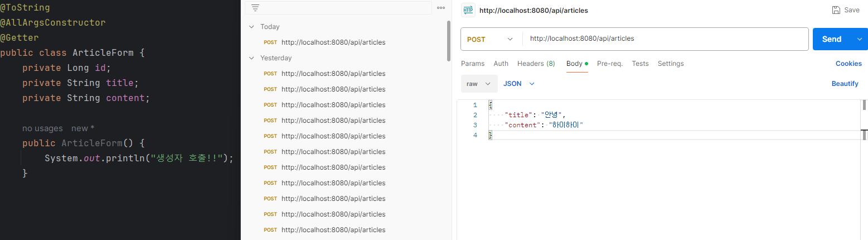The height and width of the screenshot is (240, 868).
Task: Open the raw body type dropdown
Action: (x=479, y=84)
